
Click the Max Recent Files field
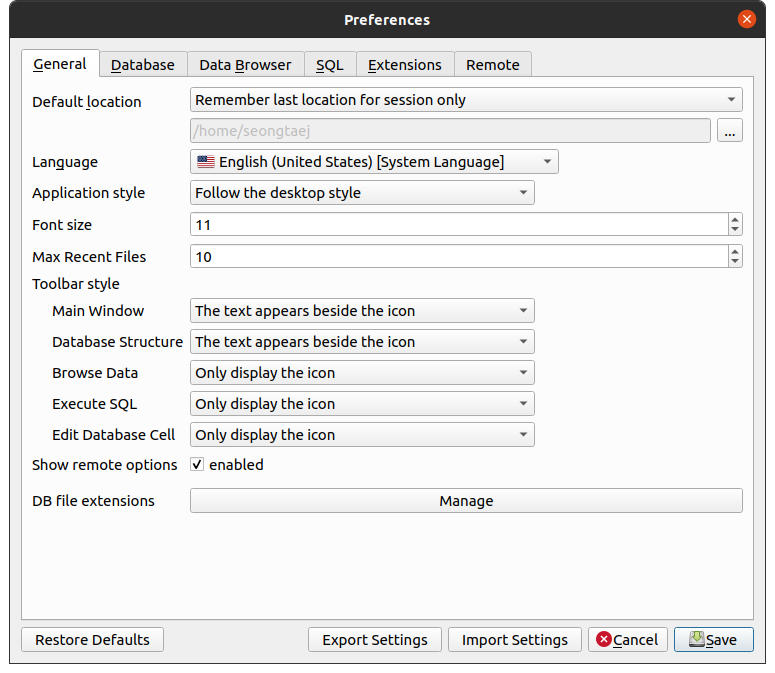tap(459, 256)
